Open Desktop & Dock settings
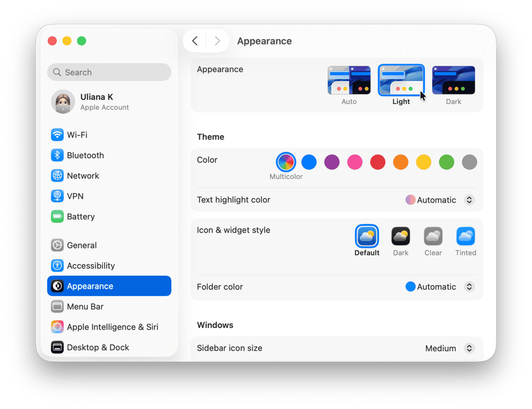Viewport: 532px width, 409px height. click(98, 347)
